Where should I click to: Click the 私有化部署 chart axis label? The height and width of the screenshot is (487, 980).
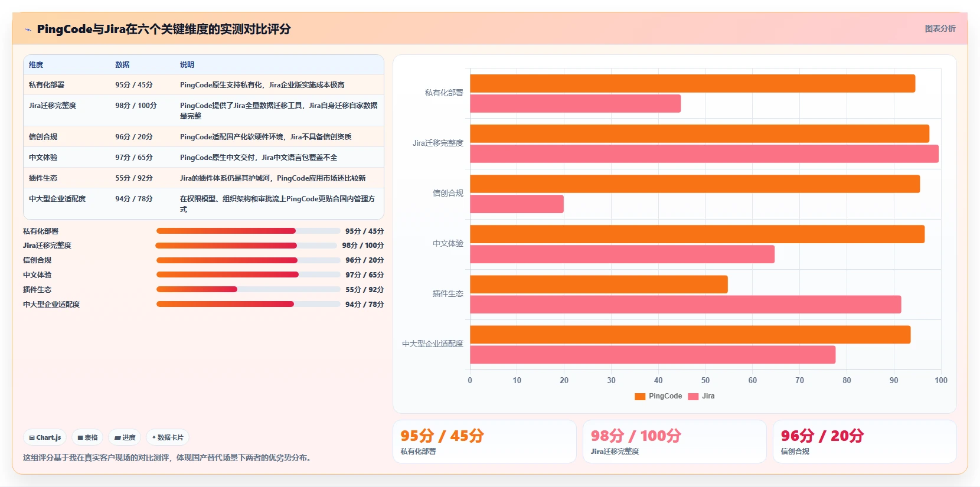(444, 93)
